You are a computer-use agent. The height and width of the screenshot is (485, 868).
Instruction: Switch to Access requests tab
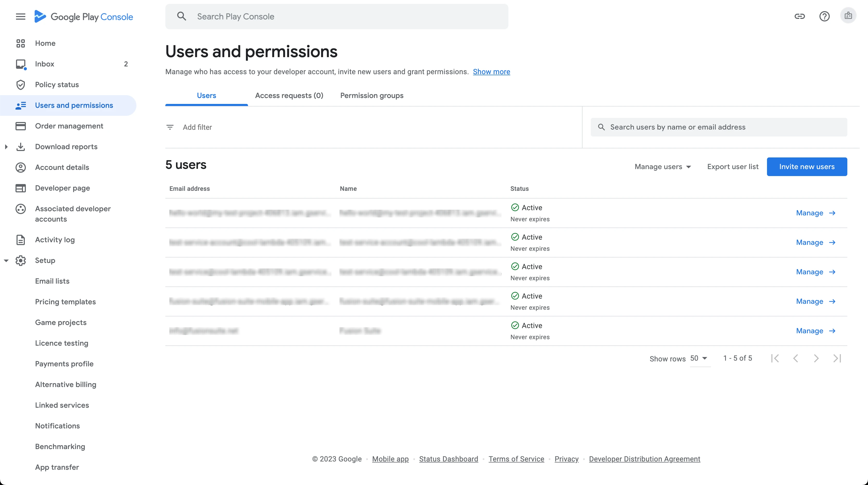[x=289, y=95]
